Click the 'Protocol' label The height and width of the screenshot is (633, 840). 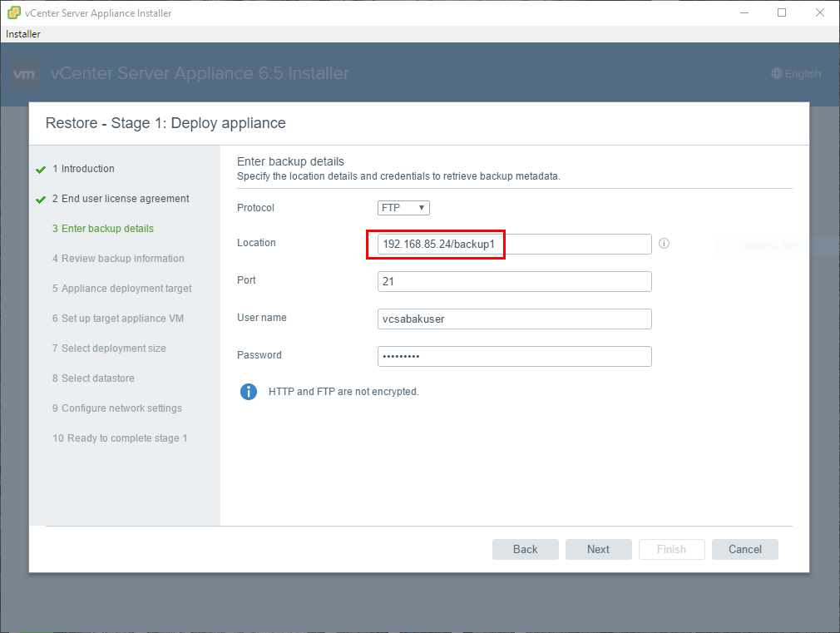255,208
